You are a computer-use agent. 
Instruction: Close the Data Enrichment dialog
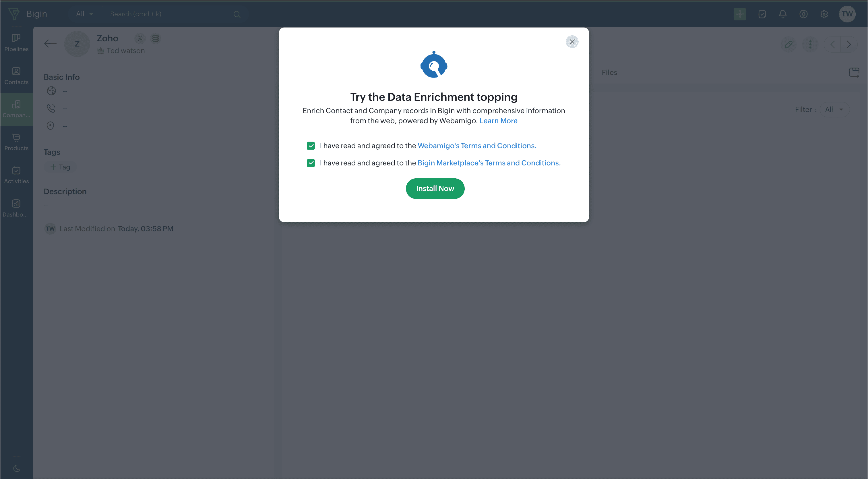click(x=572, y=42)
